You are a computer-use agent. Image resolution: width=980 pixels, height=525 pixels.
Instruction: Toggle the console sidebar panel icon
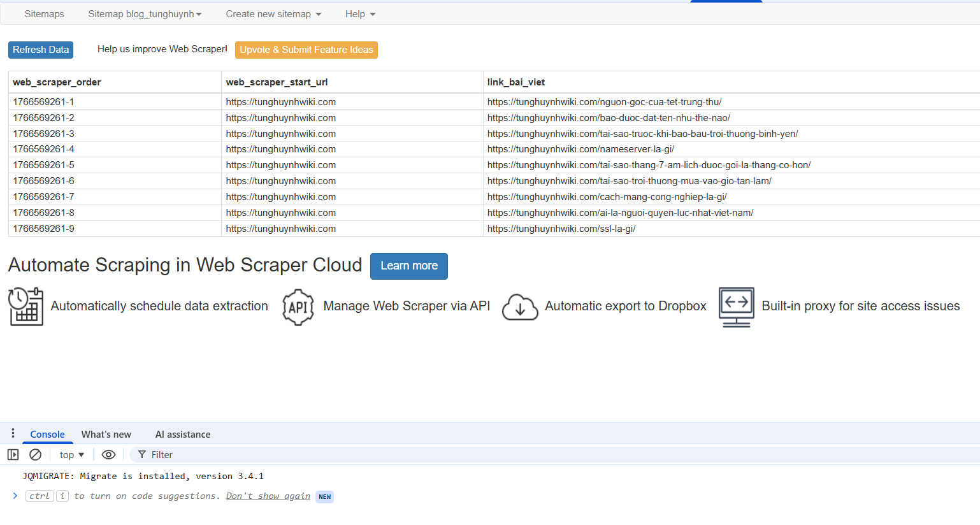point(13,455)
